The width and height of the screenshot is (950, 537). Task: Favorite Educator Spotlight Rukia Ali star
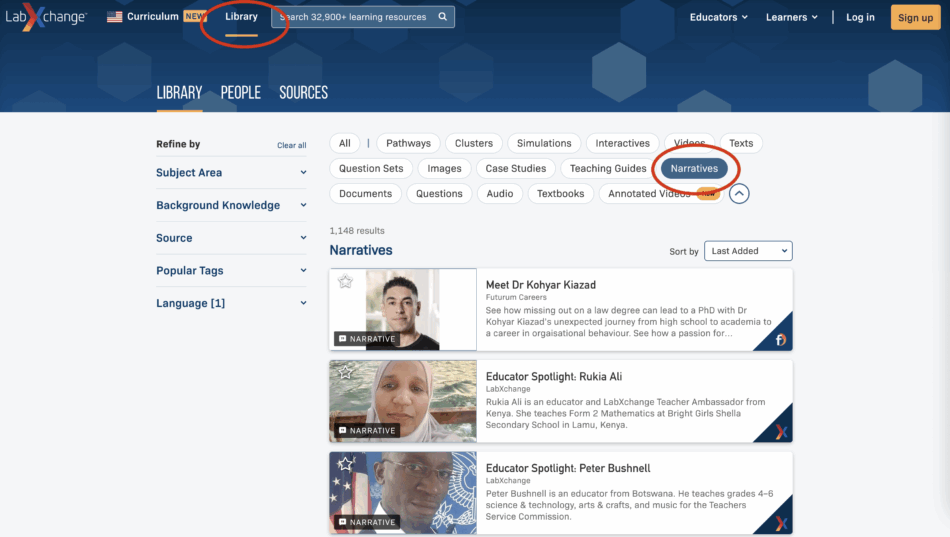pyautogui.click(x=345, y=372)
